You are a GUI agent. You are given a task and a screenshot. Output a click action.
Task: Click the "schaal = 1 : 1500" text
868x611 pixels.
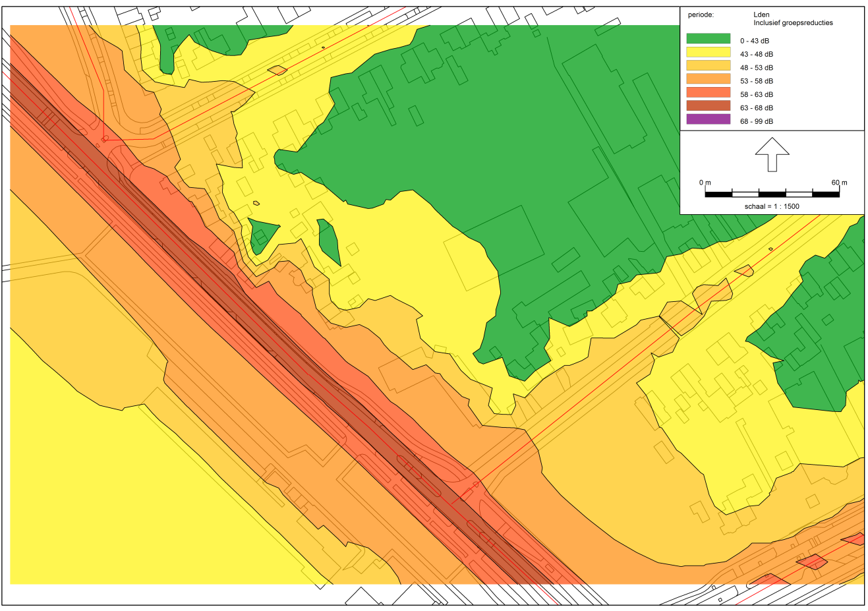pos(772,206)
